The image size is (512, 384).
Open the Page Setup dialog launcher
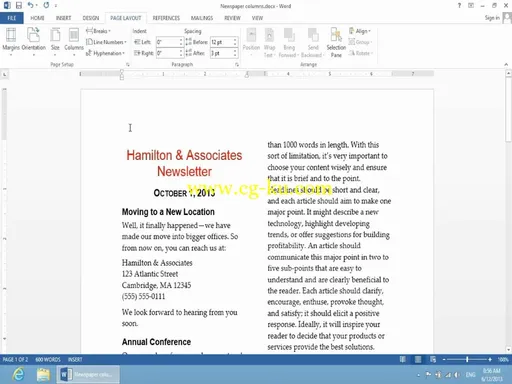click(x=128, y=65)
